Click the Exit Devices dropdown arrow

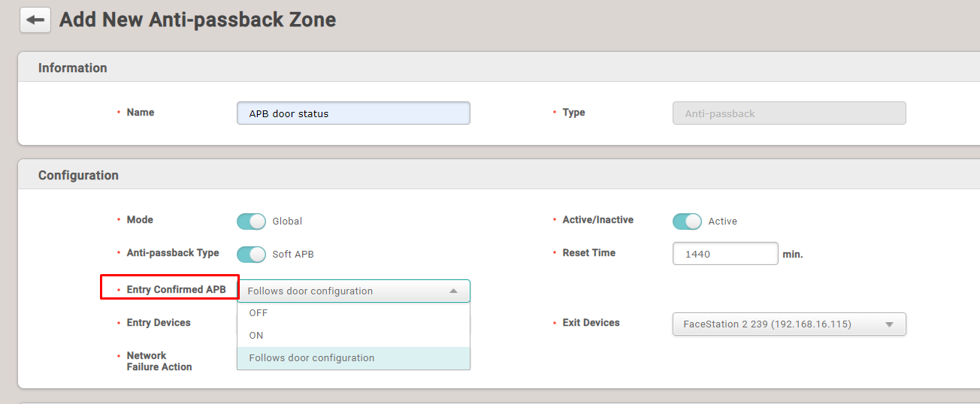click(x=889, y=324)
